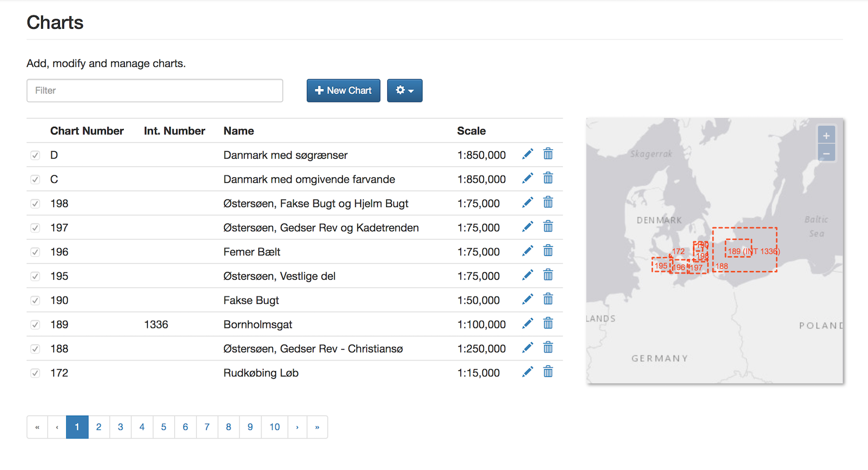Go to page 8

pyautogui.click(x=228, y=427)
